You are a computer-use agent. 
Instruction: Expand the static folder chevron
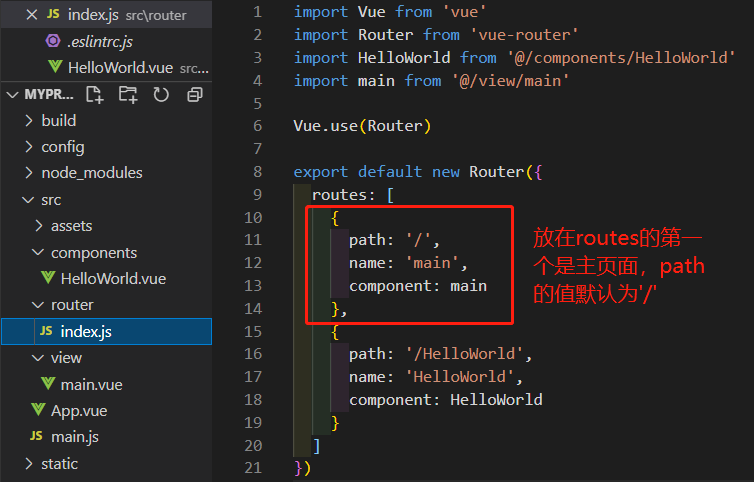click(29, 463)
